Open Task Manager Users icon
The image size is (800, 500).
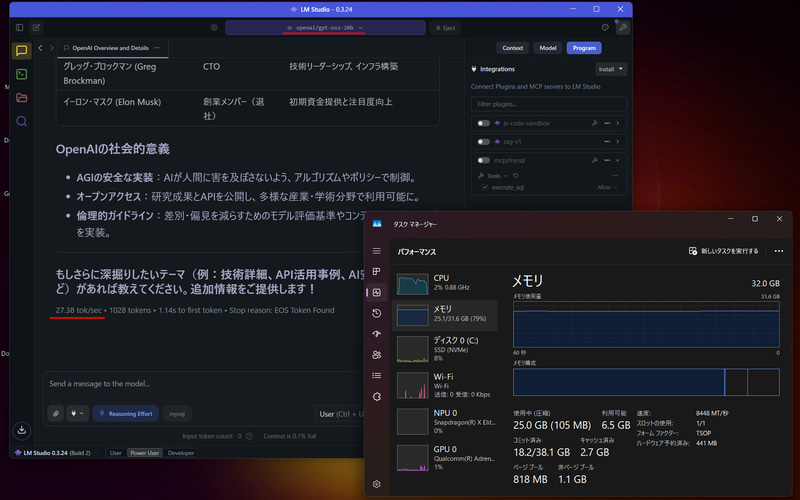coord(377,355)
